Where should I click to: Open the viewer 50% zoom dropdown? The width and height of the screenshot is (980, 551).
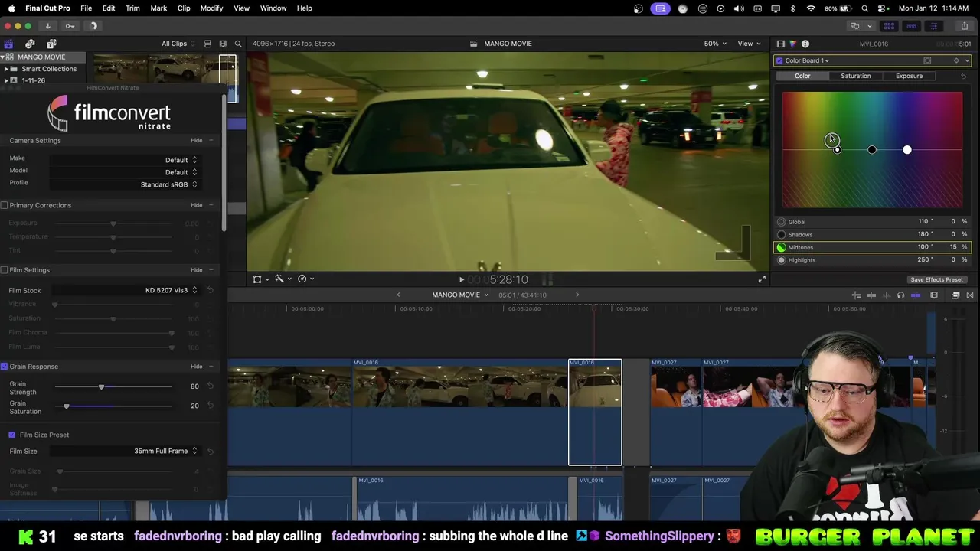pos(716,44)
